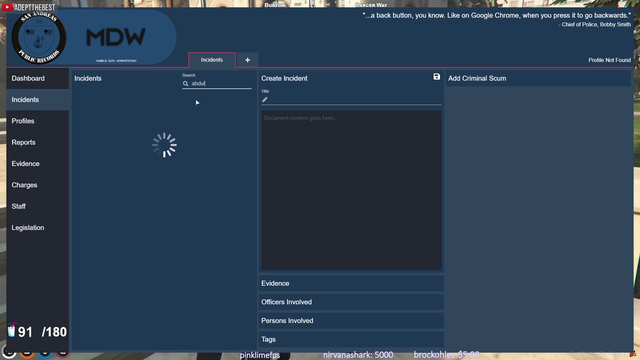The image size is (640, 360).
Task: Expand the Persons Involved section
Action: pyautogui.click(x=351, y=321)
